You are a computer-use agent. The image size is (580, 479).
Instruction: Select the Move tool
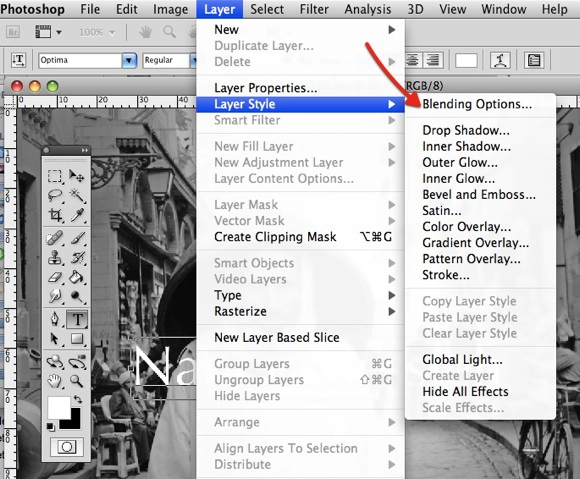(x=77, y=176)
